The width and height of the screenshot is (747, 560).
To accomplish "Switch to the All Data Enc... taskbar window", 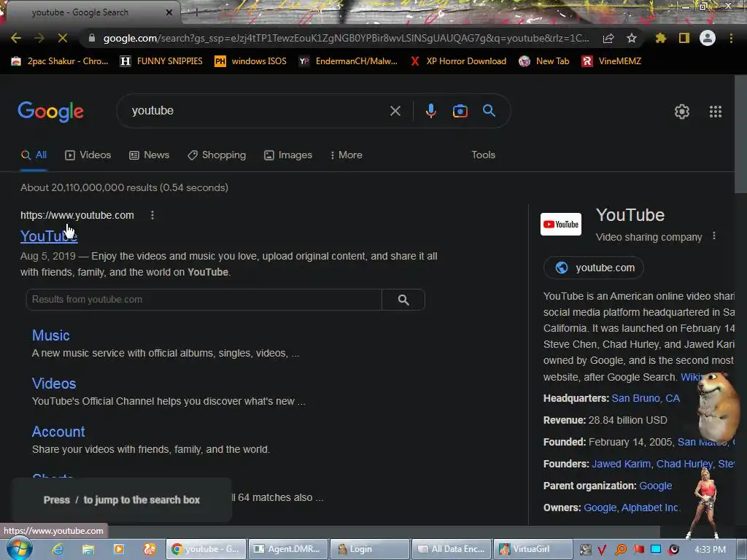I will 452,549.
